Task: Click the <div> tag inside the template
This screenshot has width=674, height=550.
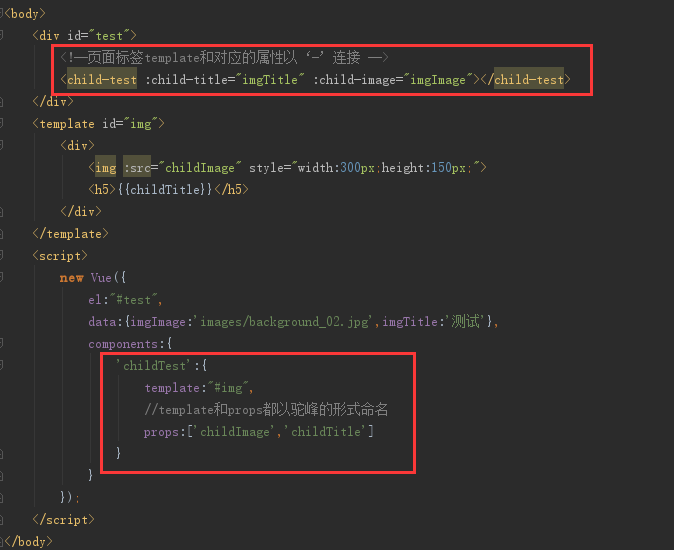Action: pos(77,146)
